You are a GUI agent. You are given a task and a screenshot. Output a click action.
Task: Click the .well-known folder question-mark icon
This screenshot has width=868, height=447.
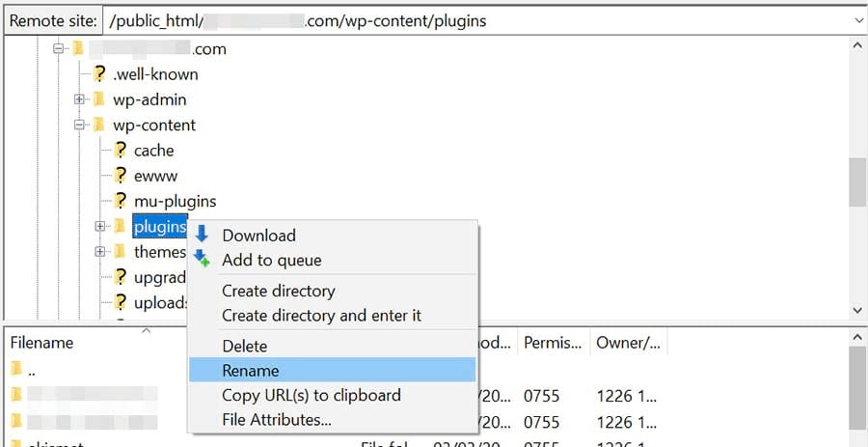coord(98,73)
